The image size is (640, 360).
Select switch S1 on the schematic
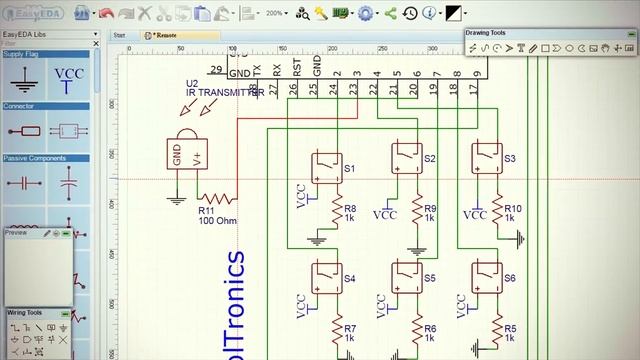327,168
